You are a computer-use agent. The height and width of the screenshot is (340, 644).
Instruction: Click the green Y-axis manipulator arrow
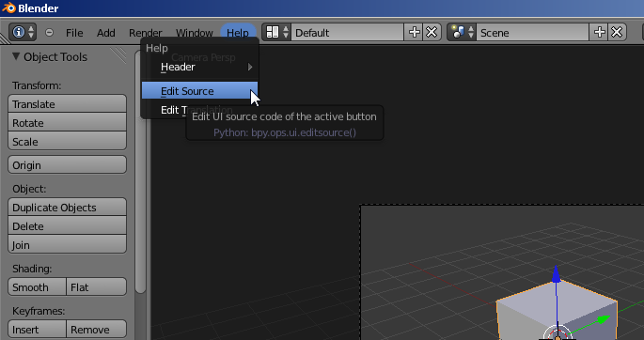coord(603,319)
